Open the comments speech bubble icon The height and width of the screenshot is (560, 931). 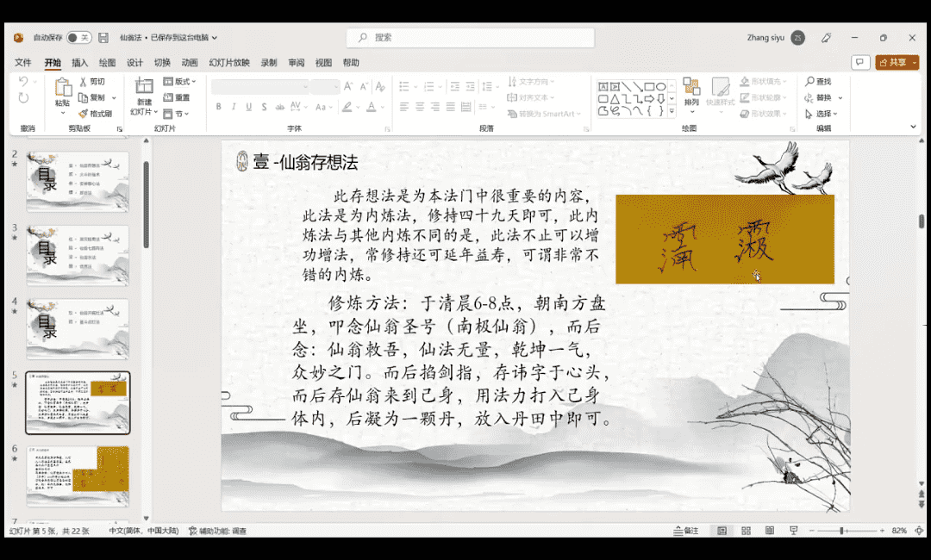859,62
